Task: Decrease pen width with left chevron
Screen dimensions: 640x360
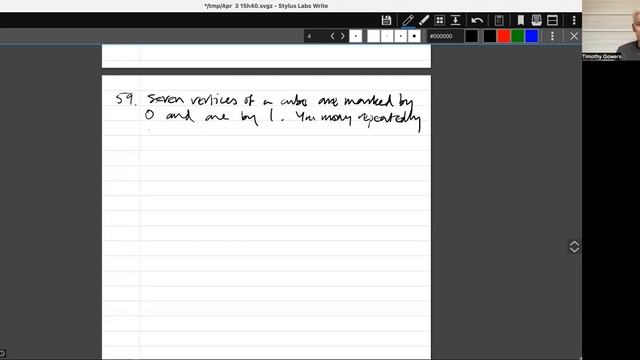Action: pos(332,36)
